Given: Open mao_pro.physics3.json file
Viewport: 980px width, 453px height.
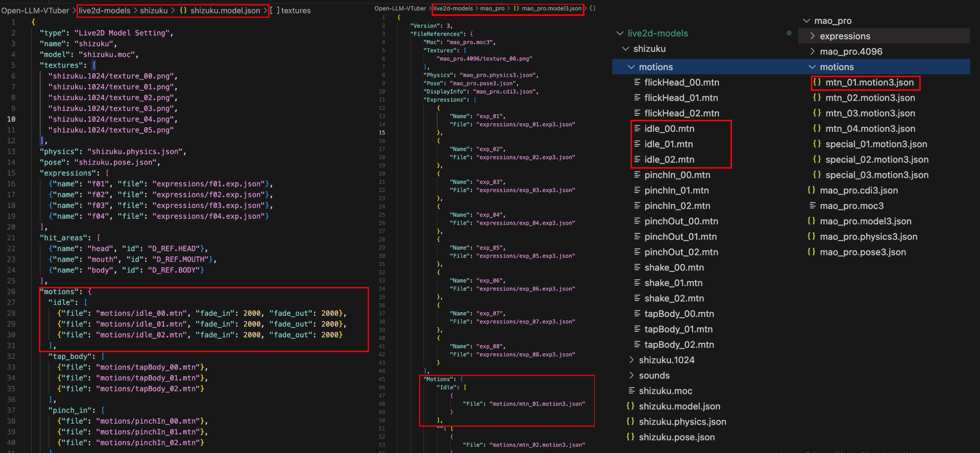Looking at the screenshot, I should [868, 237].
